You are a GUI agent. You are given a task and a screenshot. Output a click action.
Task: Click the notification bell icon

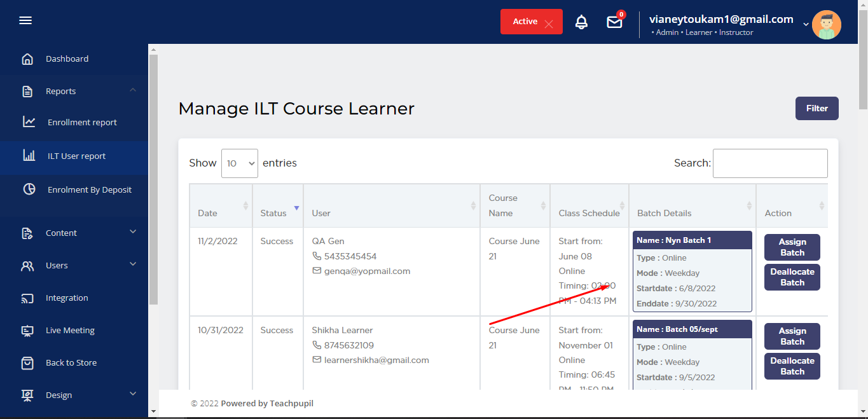click(581, 22)
